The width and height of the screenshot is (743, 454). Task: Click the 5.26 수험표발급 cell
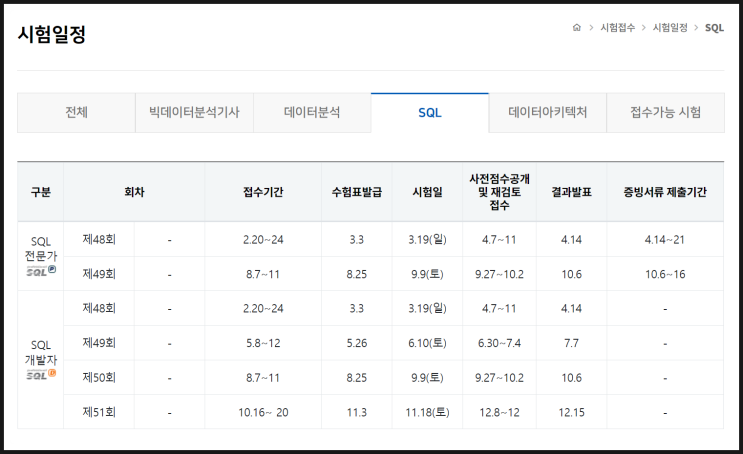coord(357,343)
